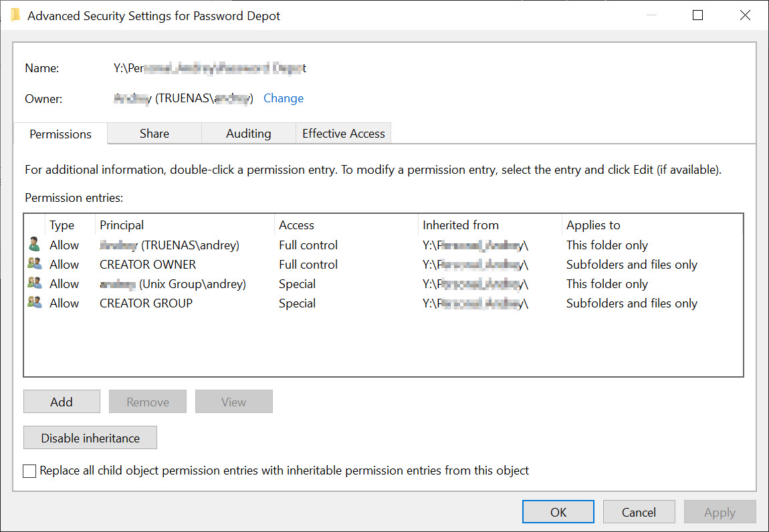Click the owner name next to Owner label

click(x=183, y=98)
